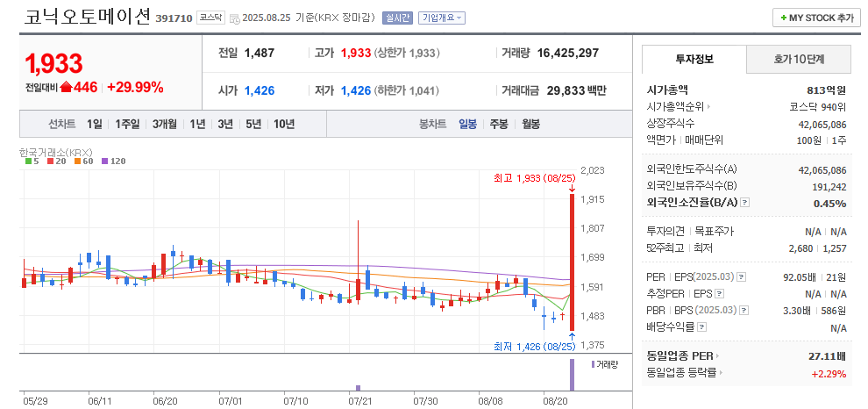
Task: Click the 시가총액 value 813억원
Action: pos(827,90)
